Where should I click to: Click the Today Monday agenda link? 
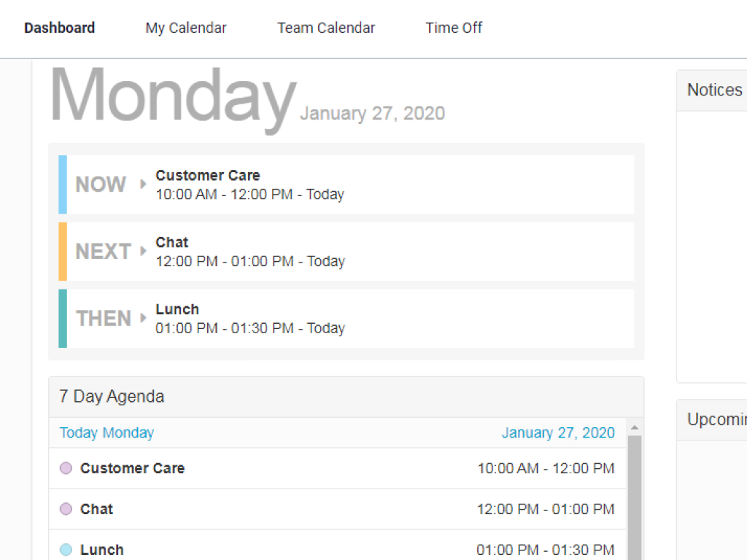tap(107, 433)
